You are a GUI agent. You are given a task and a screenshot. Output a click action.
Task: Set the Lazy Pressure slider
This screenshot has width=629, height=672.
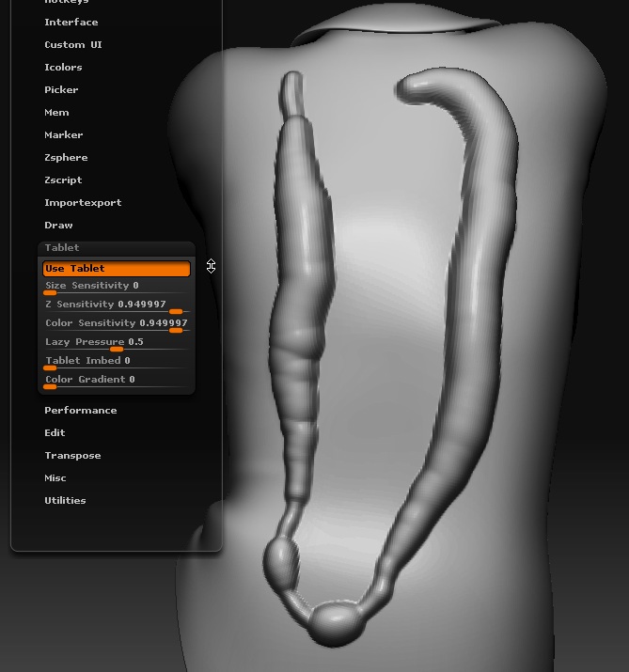point(117,344)
